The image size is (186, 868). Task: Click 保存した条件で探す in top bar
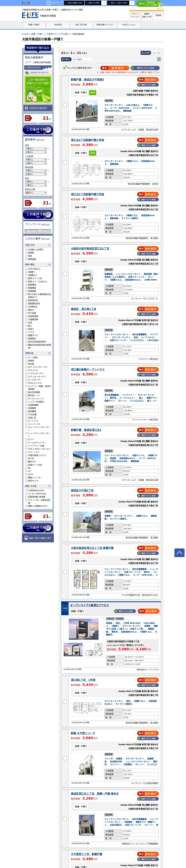[118, 3]
